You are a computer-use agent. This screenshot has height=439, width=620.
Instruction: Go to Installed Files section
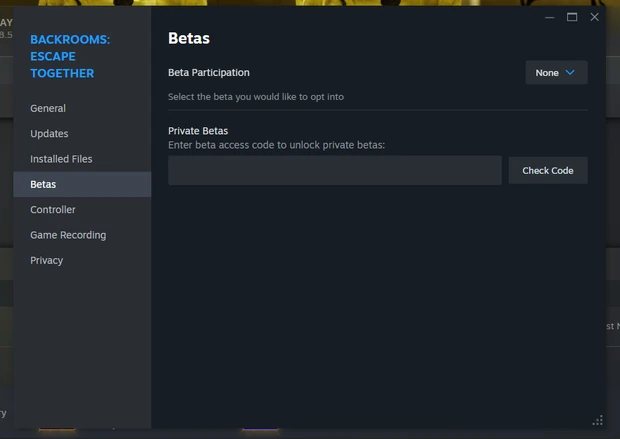coord(61,159)
